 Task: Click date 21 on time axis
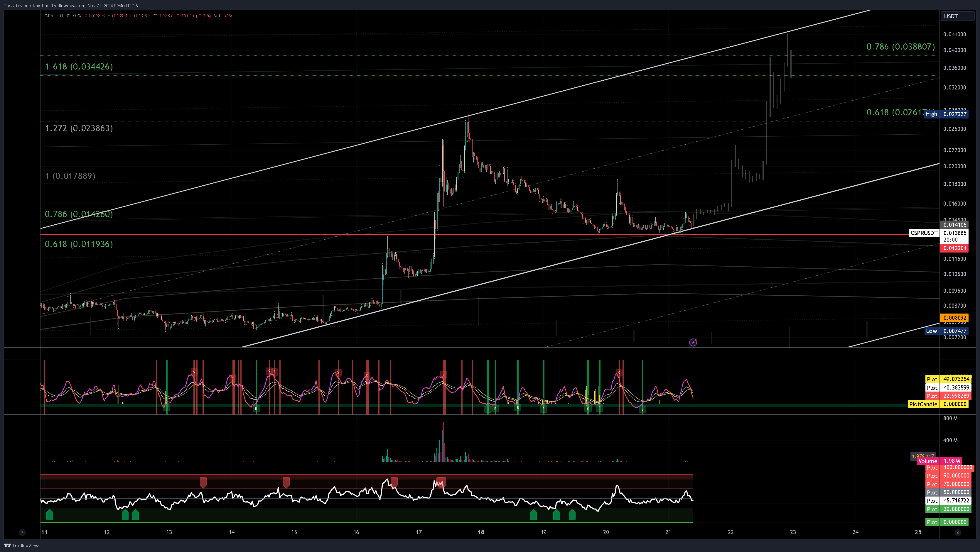click(x=668, y=532)
